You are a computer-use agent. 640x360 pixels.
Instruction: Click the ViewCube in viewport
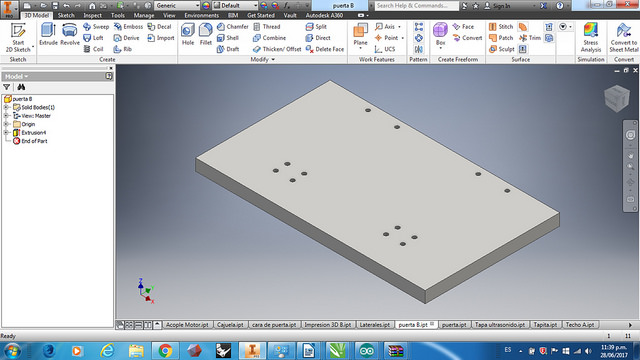tap(617, 98)
